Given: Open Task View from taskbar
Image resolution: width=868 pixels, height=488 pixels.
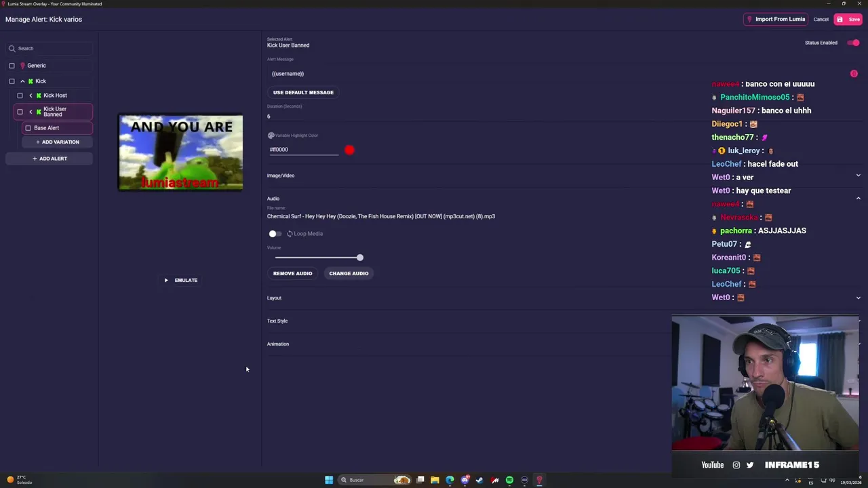Looking at the screenshot, I should tap(420, 480).
